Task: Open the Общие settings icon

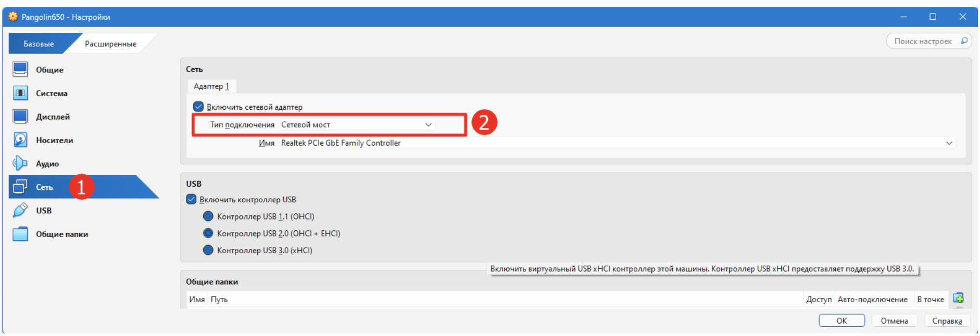Action: point(20,69)
